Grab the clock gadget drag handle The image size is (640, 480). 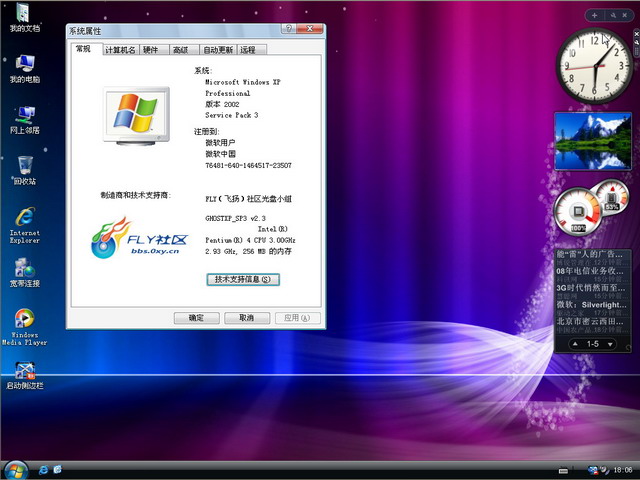click(636, 51)
